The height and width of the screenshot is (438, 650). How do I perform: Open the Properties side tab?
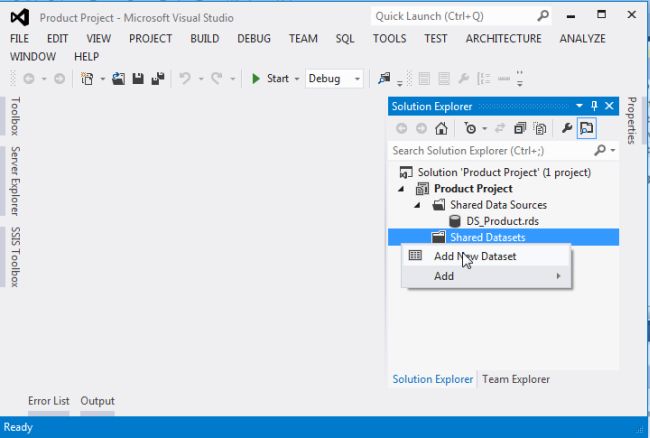point(631,120)
